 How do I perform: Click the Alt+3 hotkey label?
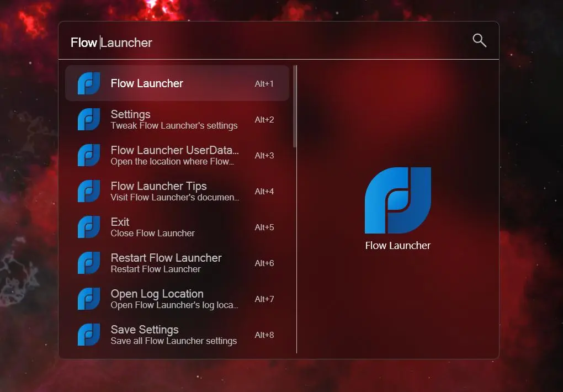pyautogui.click(x=264, y=156)
